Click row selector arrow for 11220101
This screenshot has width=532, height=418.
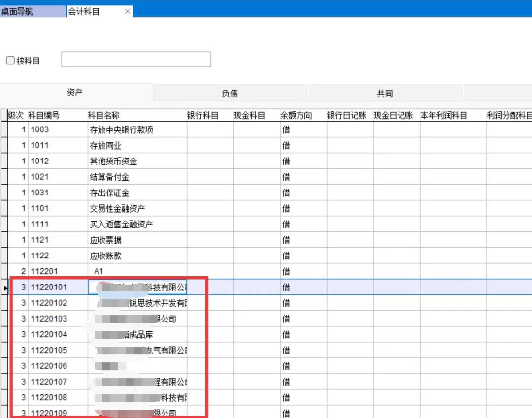point(5,288)
